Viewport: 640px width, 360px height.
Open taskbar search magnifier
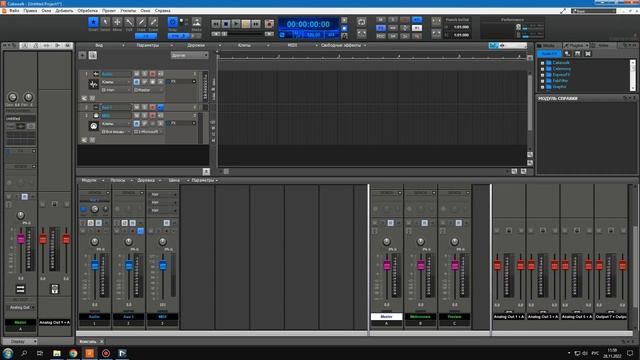(x=24, y=353)
